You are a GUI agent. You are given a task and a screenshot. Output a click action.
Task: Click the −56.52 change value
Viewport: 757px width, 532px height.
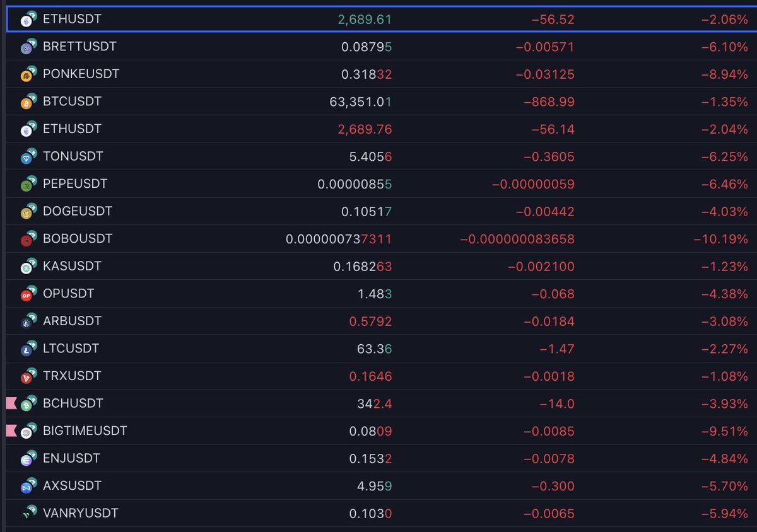(553, 20)
